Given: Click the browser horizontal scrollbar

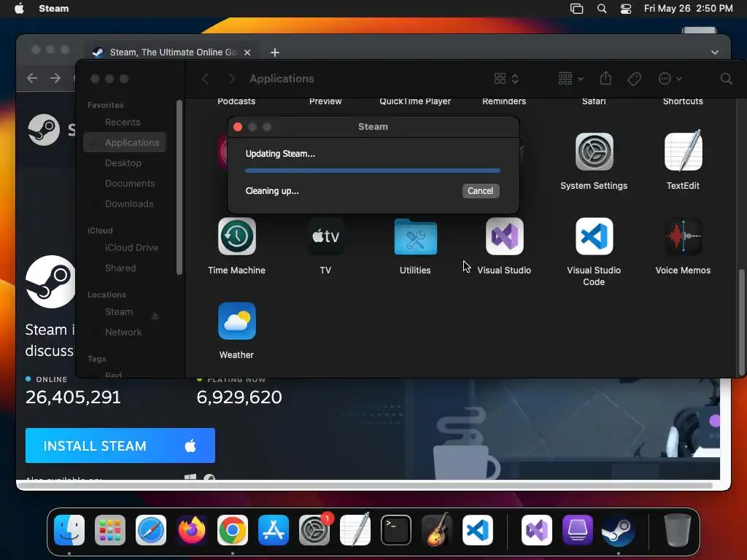Looking at the screenshot, I should [365, 486].
